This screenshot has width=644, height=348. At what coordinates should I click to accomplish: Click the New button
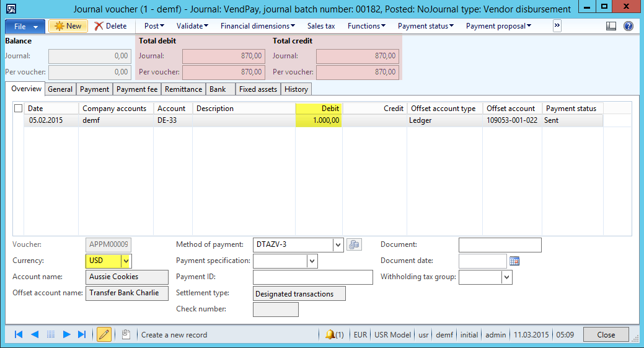pyautogui.click(x=68, y=26)
